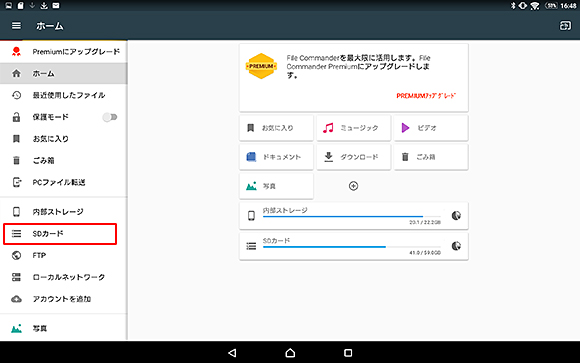Open the 写真 home tile
580x363 pixels.
pyautogui.click(x=276, y=186)
